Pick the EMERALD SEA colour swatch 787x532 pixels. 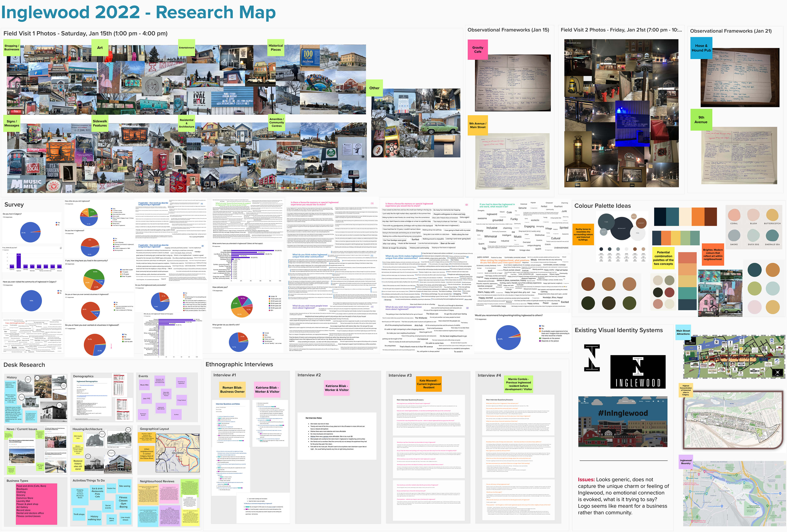[x=772, y=236]
